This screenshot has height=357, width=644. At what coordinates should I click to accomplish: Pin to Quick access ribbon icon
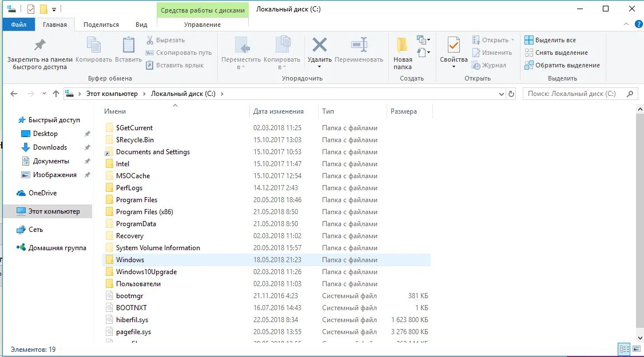[x=40, y=45]
